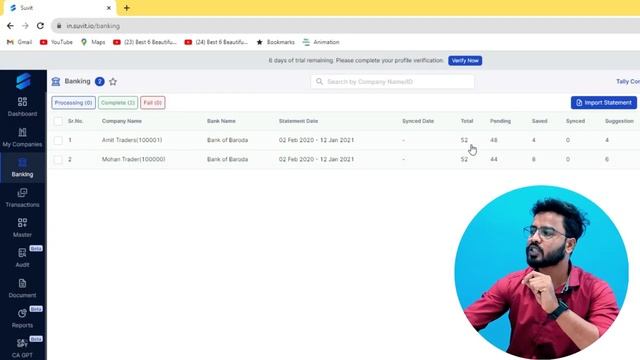
Task: Open the Reports sidebar section
Action: [x=22, y=318]
